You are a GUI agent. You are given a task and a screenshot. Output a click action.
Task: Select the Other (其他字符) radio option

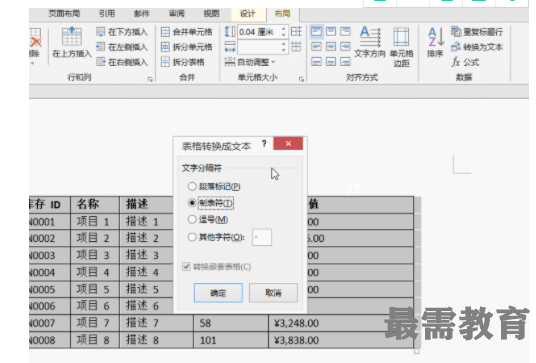192,237
